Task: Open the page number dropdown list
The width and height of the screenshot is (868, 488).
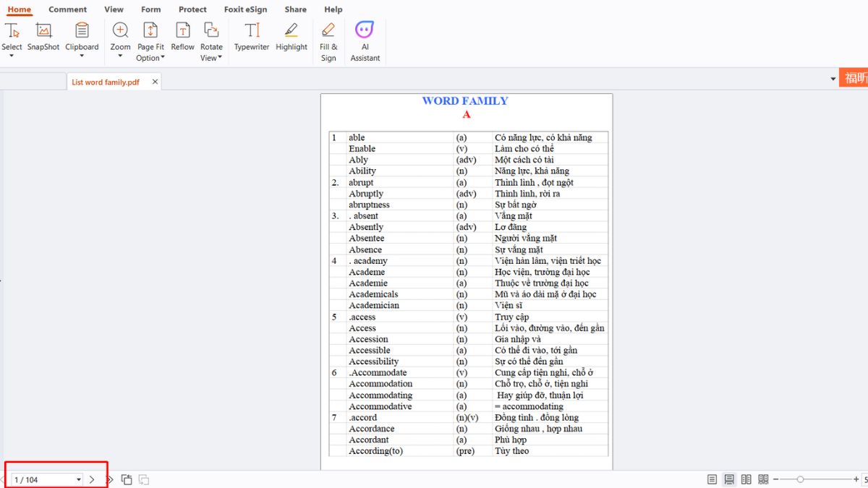Action: tap(78, 480)
